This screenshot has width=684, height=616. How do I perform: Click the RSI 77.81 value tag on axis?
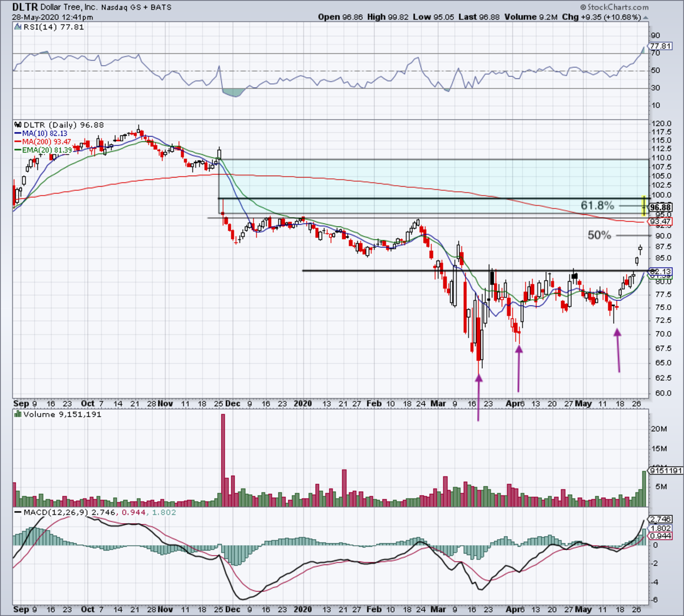[x=661, y=46]
